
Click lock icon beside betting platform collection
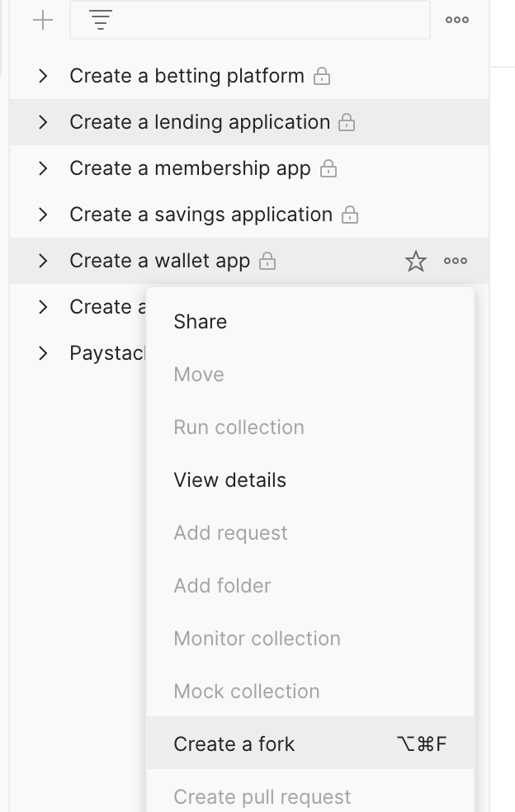coord(322,77)
